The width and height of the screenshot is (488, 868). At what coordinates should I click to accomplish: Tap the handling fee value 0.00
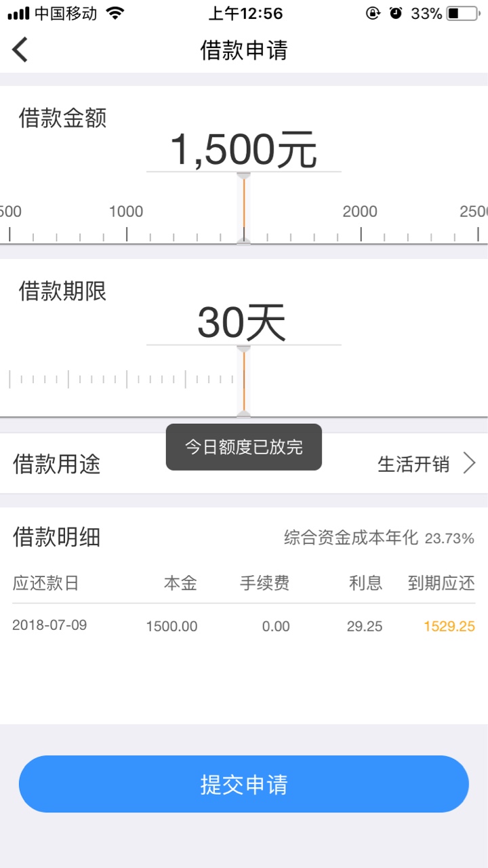tap(276, 627)
